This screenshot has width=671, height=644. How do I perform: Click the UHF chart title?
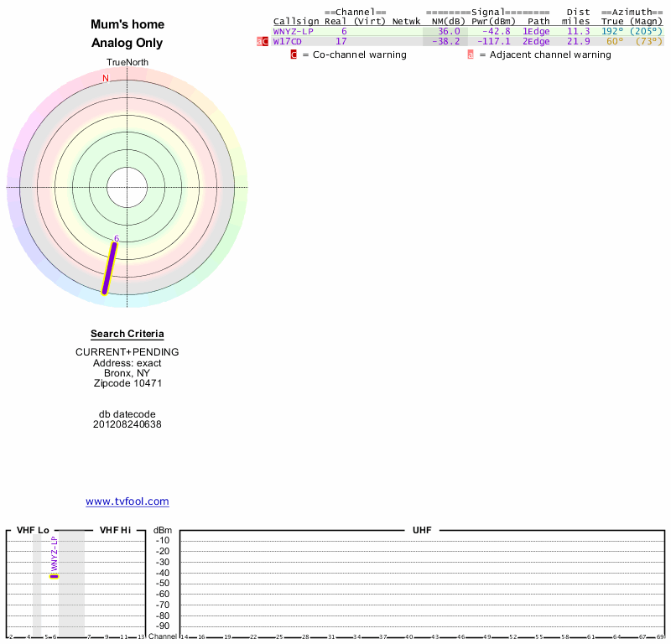point(421,531)
